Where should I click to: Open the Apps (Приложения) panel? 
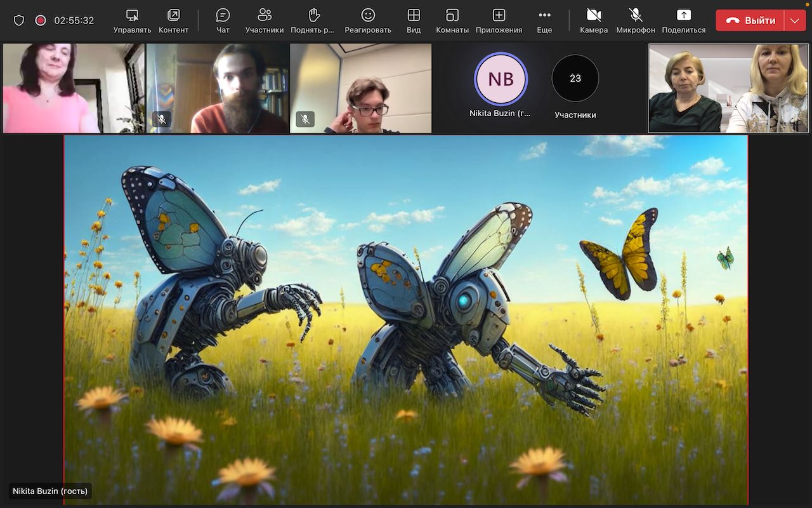coord(499,20)
